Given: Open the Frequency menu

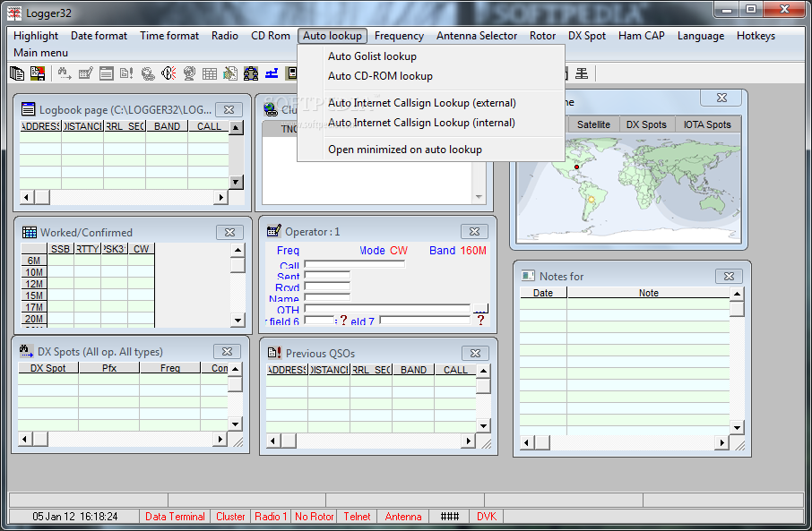Looking at the screenshot, I should 399,36.
